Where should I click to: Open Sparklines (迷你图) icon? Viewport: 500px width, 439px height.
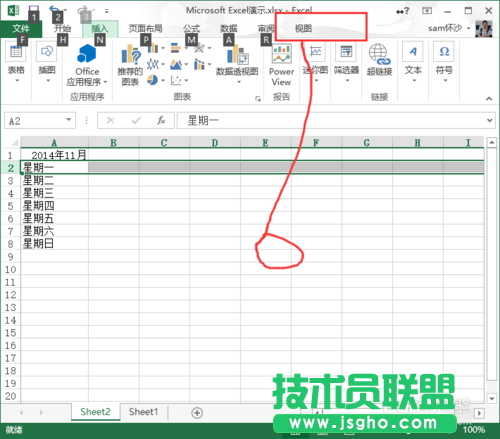tap(315, 52)
